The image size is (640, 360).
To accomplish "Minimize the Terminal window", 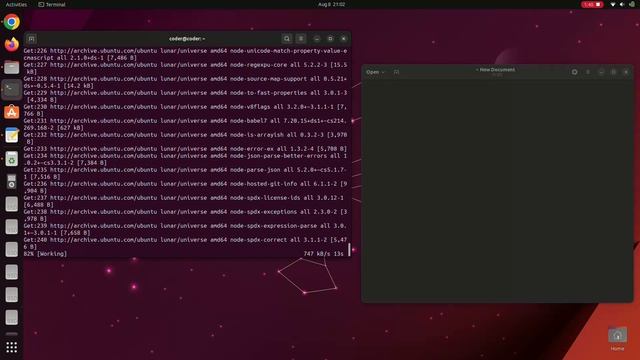I will tap(317, 39).
